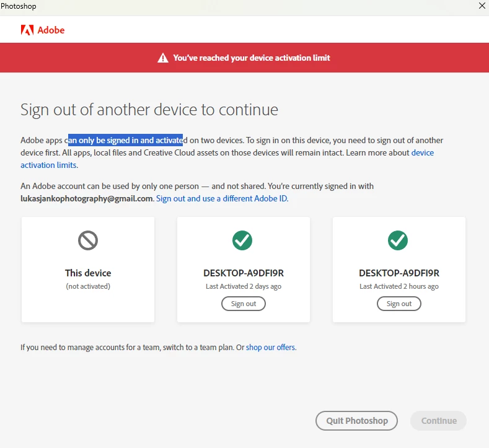Click green checkmark above 'Last Activated 2 days ago'
This screenshot has width=489, height=448.
point(242,240)
